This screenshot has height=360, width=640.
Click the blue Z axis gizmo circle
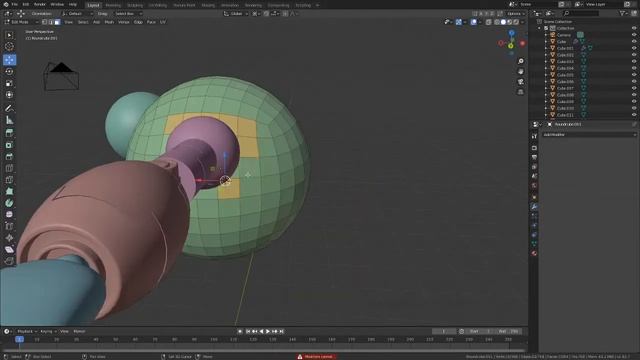511,33
